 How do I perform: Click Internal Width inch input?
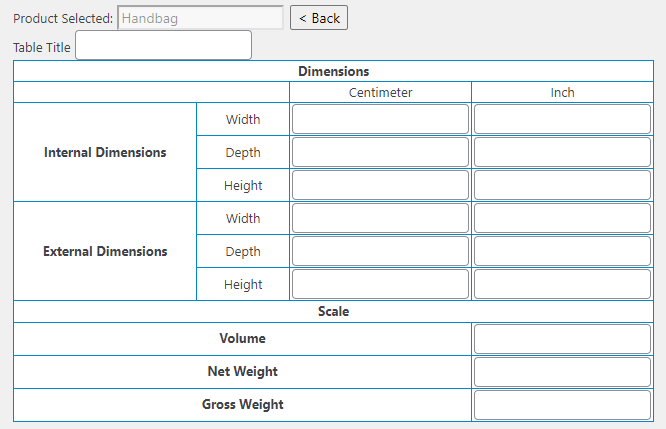point(562,119)
